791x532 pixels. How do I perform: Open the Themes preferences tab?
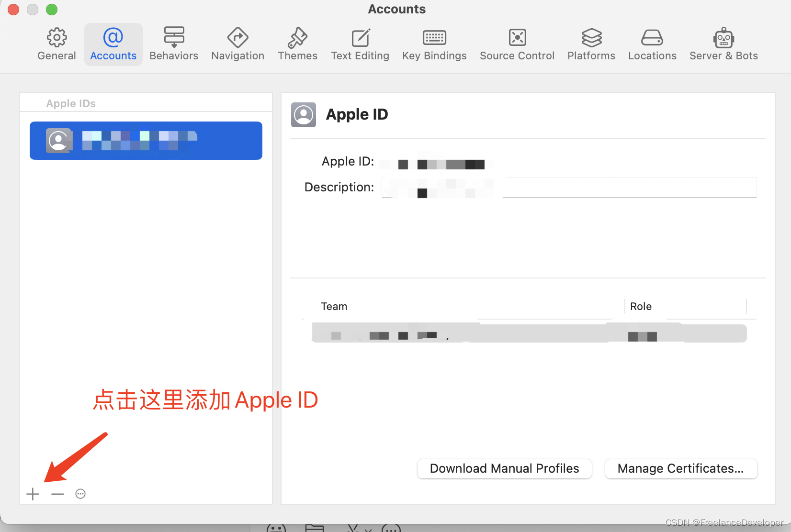298,44
